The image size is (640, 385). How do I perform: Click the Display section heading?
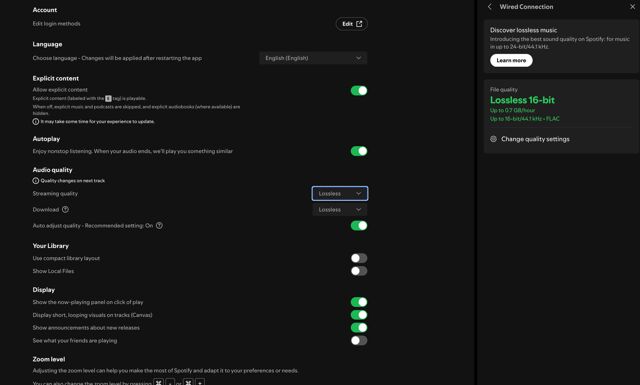click(x=44, y=290)
